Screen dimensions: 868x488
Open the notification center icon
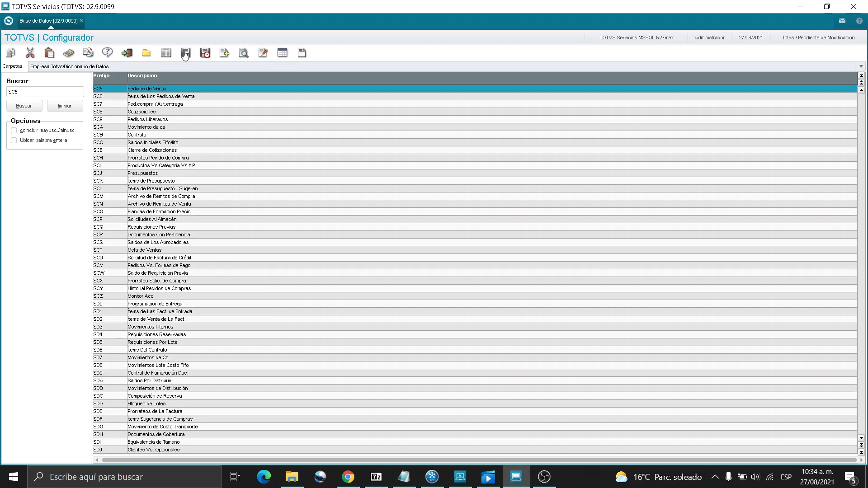click(850, 477)
